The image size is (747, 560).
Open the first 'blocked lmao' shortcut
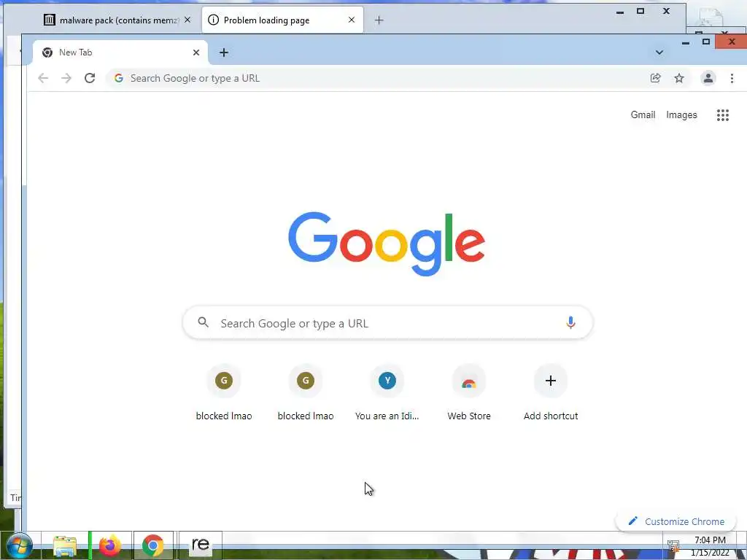tap(224, 394)
